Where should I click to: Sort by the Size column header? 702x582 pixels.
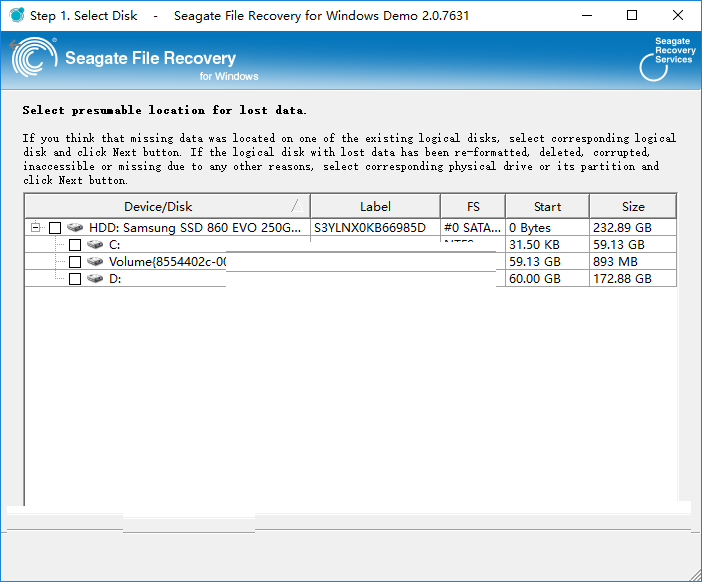point(633,206)
